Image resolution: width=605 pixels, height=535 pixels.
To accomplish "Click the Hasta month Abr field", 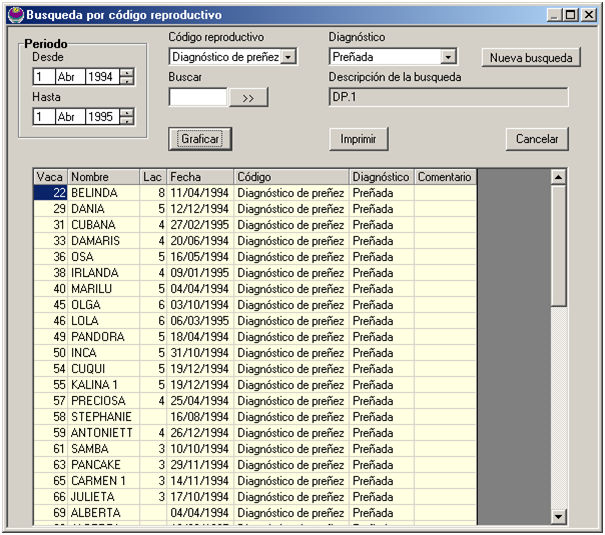I will pyautogui.click(x=70, y=116).
